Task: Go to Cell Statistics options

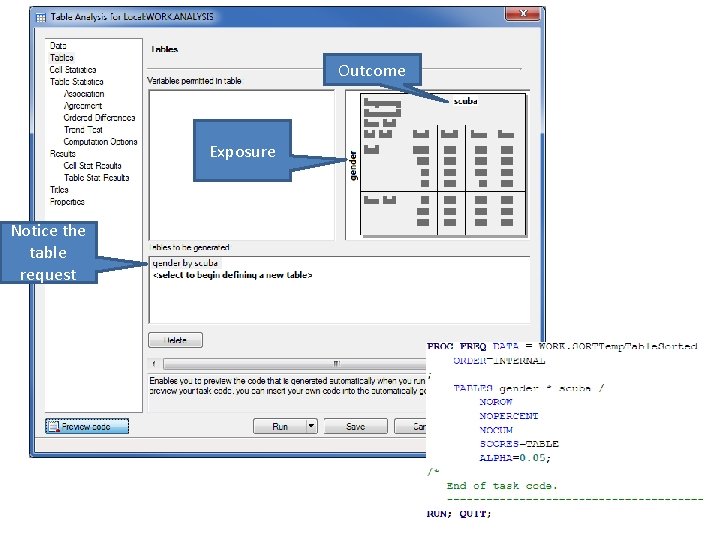Action: (73, 69)
